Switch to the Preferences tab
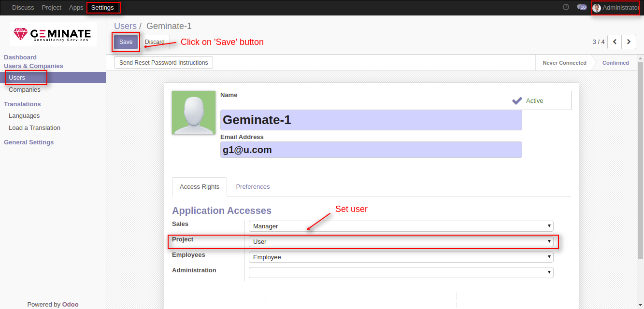The image size is (644, 309). [x=253, y=187]
